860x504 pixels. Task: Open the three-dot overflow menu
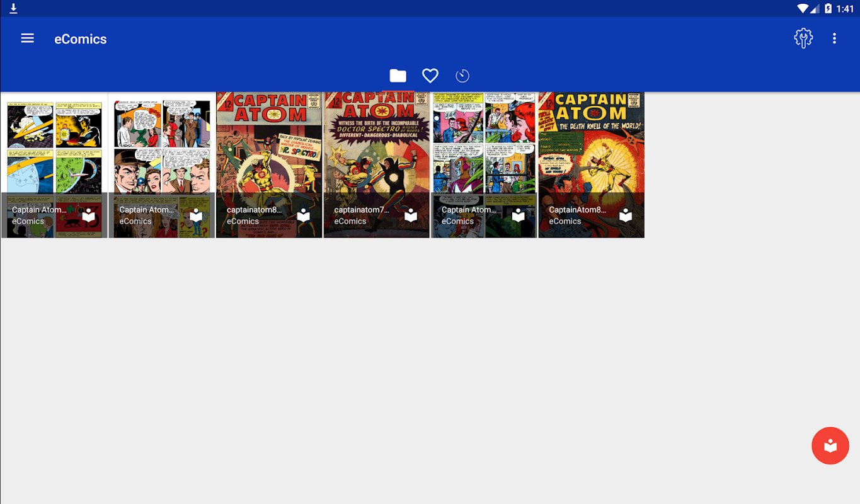834,38
